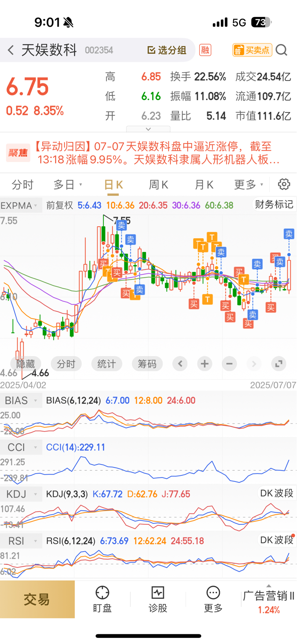Switch to 月K monthly chart
The height and width of the screenshot is (644, 297).
pos(204,185)
